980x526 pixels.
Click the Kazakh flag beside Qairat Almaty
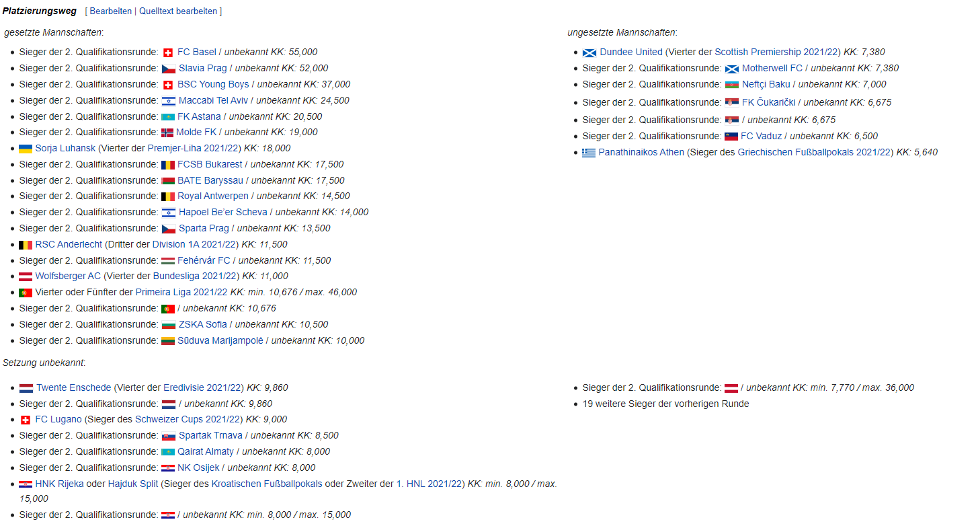pos(168,452)
